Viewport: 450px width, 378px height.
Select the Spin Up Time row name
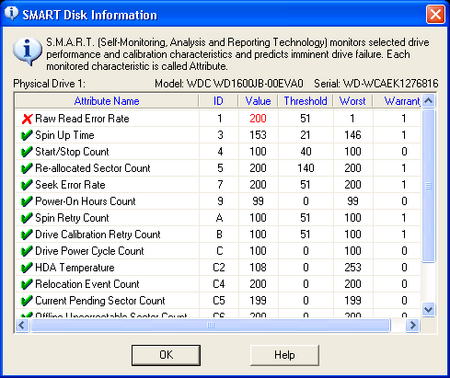(65, 135)
